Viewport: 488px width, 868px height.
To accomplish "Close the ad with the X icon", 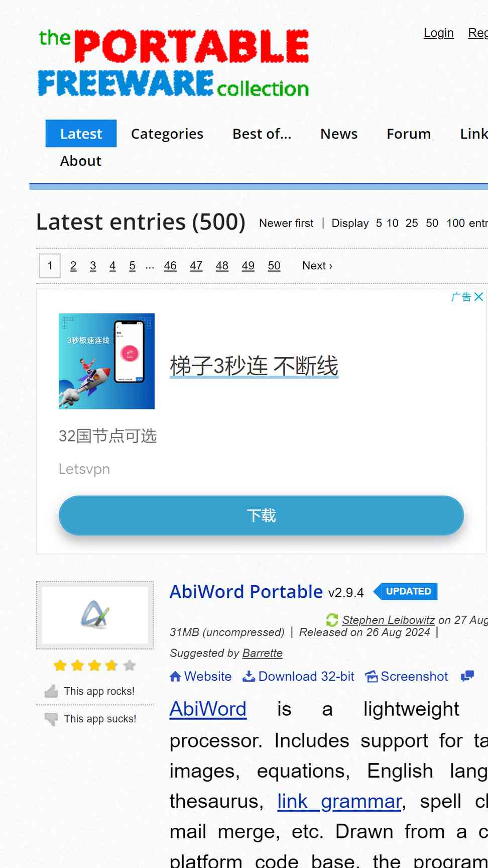I will [x=479, y=297].
